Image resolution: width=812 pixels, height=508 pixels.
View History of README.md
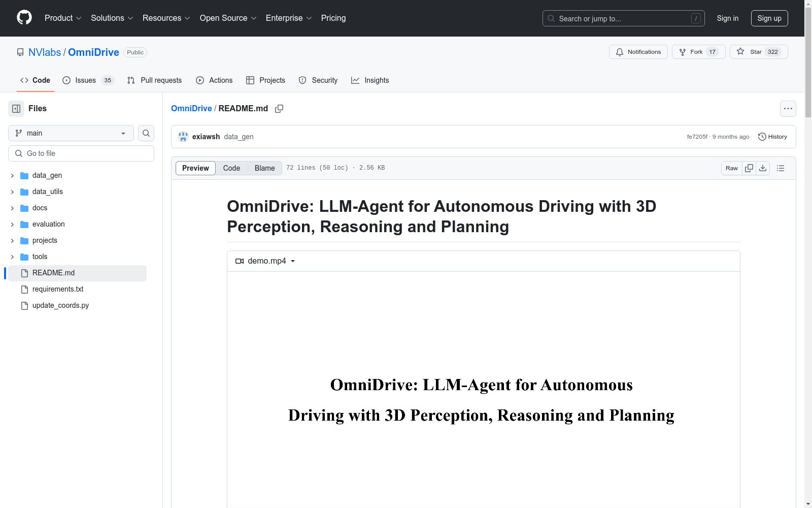(772, 136)
